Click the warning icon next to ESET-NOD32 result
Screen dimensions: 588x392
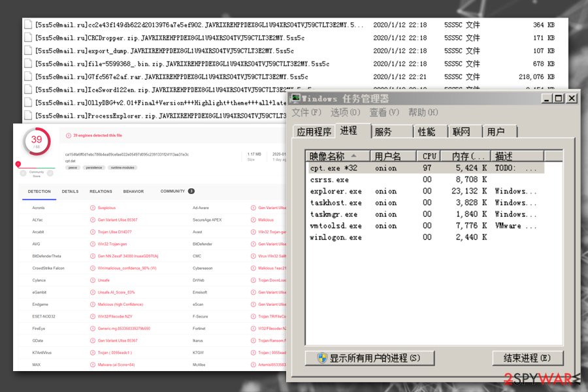click(93, 316)
